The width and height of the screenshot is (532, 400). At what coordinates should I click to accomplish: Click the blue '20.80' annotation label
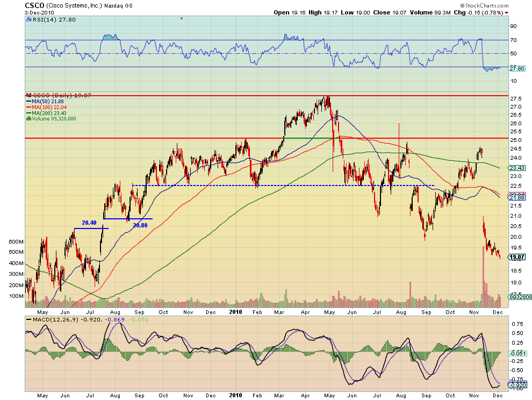[140, 225]
